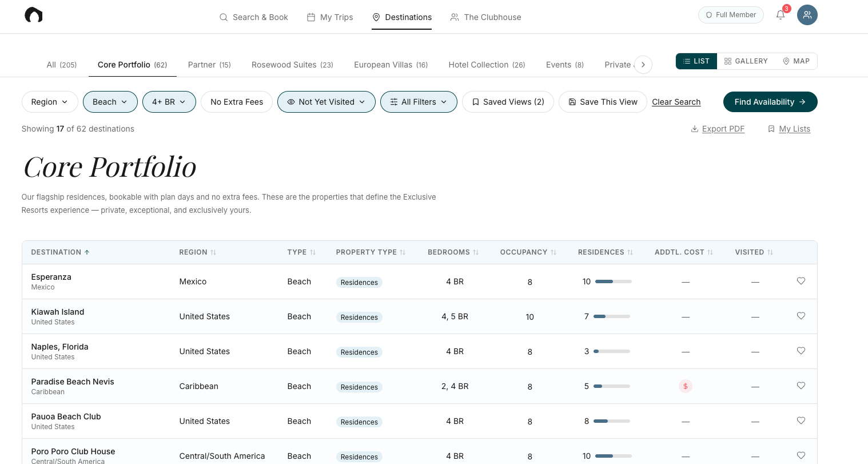Click Pauoa Beach Club residences progress bar
This screenshot has height=464, width=868.
(x=612, y=421)
